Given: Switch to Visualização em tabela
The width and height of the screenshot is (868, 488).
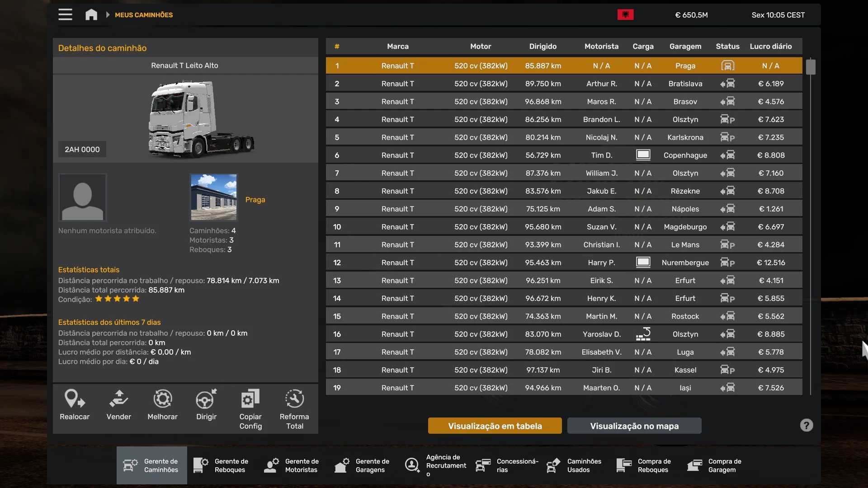Looking at the screenshot, I should 495,426.
